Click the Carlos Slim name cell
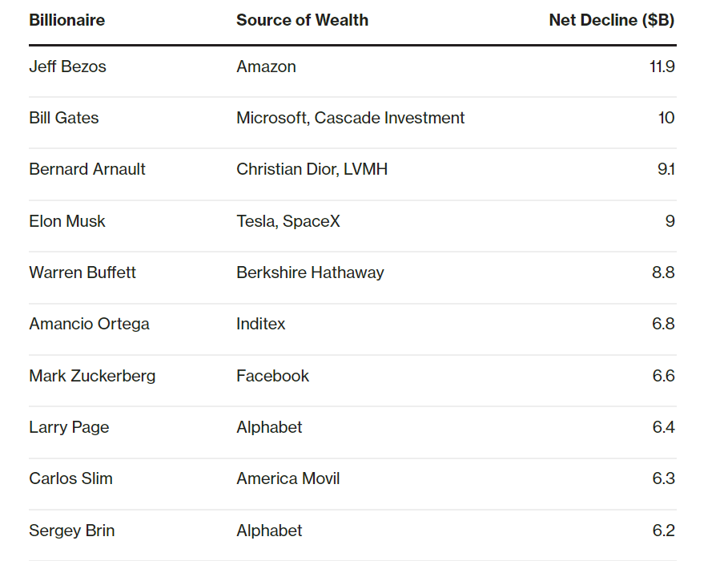The image size is (728, 561). coord(70,479)
